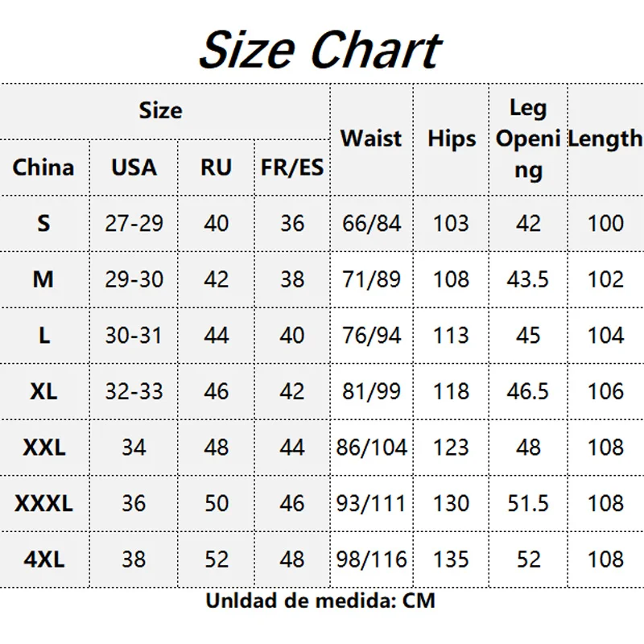Viewport: 644px width, 644px height.
Task: Select the waist value 76/94
Action: coord(371,335)
